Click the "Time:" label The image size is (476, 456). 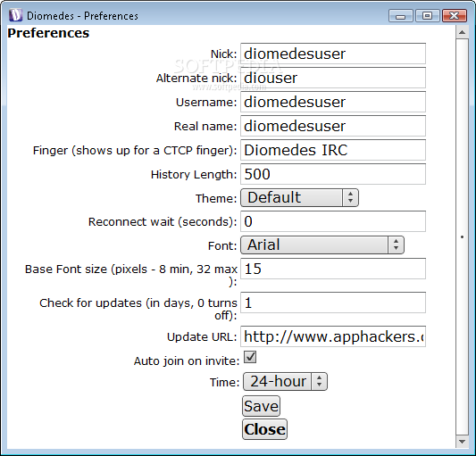pos(225,382)
